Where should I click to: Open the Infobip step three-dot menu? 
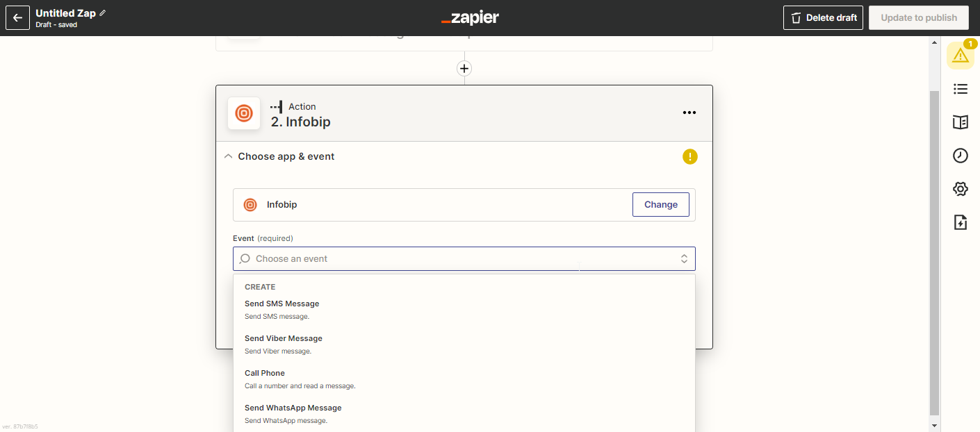(689, 113)
